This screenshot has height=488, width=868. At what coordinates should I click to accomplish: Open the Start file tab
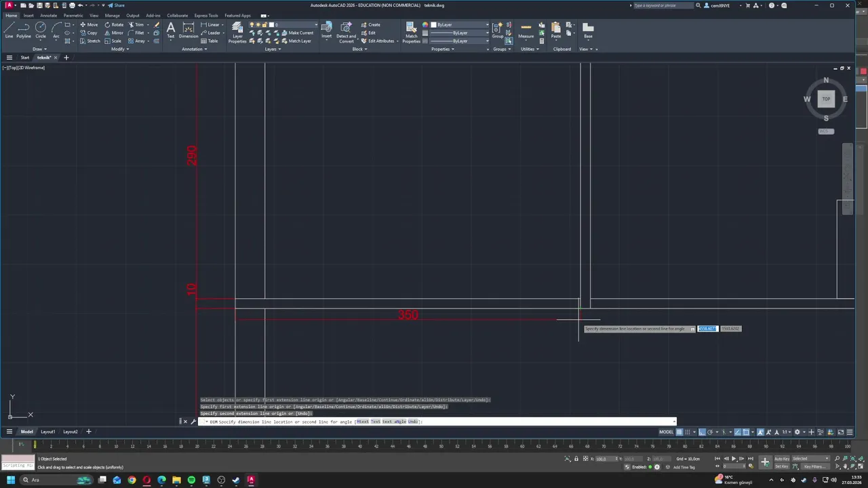[24, 58]
